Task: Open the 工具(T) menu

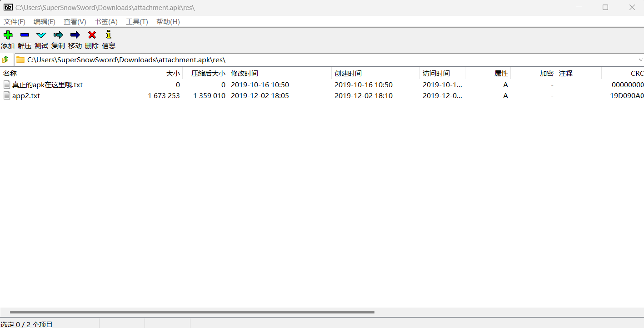Action: [137, 22]
